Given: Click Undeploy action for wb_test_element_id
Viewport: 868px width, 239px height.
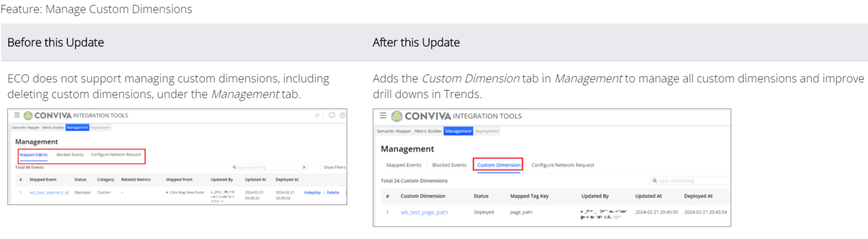Looking at the screenshot, I should coord(312,192).
